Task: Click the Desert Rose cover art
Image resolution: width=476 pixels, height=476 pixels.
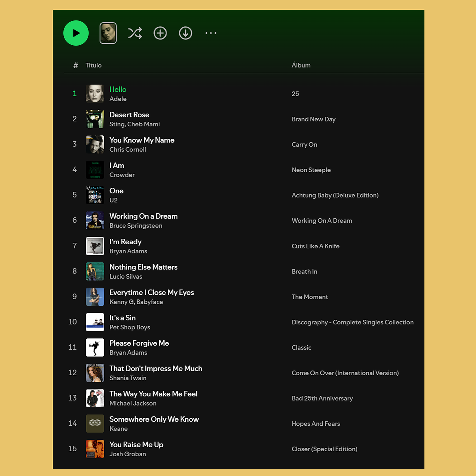Action: [x=95, y=119]
